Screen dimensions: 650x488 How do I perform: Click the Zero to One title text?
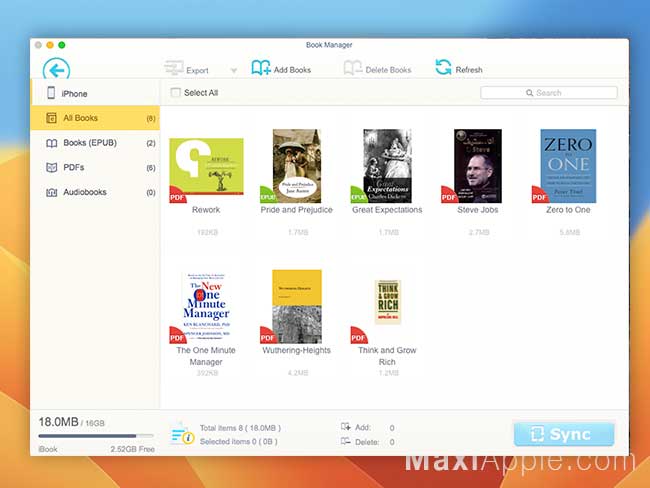[x=568, y=210]
